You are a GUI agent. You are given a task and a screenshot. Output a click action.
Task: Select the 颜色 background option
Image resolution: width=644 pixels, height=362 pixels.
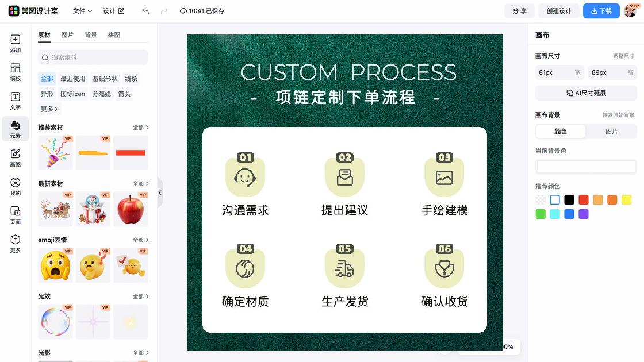(x=560, y=132)
